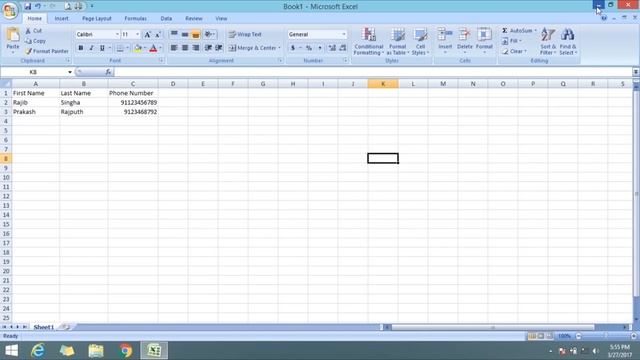640x360 pixels.
Task: Apply red font color to the text
Action: tap(153, 48)
